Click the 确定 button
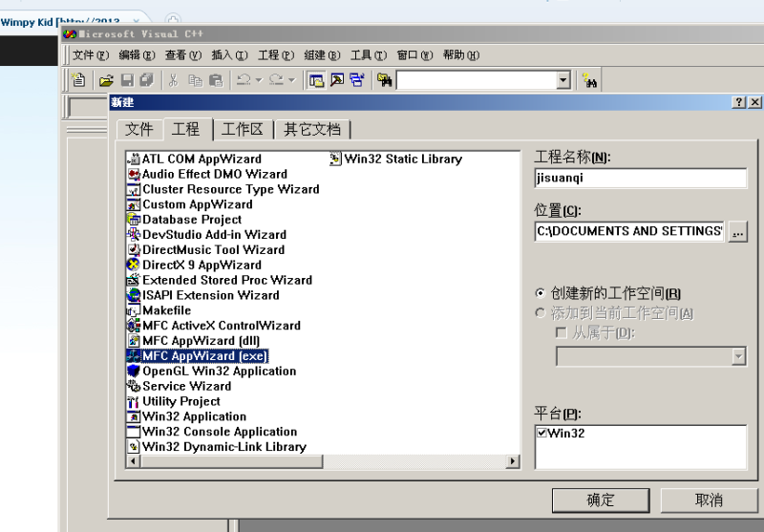764x532 pixels. coord(601,500)
